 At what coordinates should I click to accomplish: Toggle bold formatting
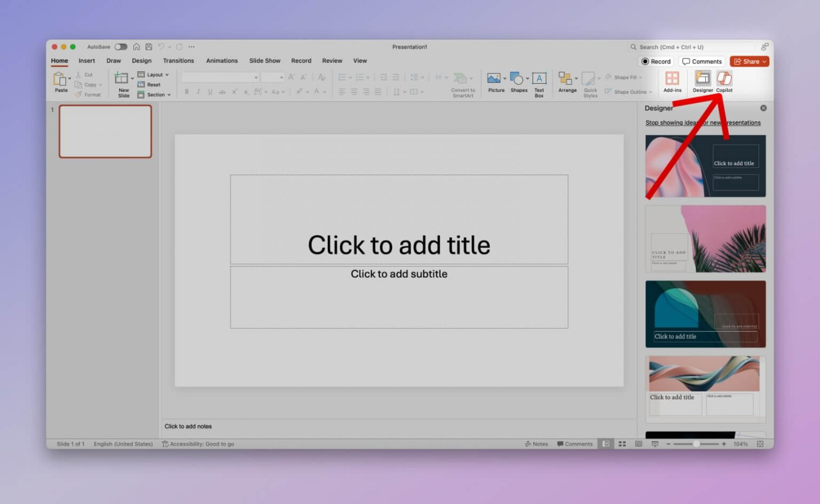(x=186, y=92)
